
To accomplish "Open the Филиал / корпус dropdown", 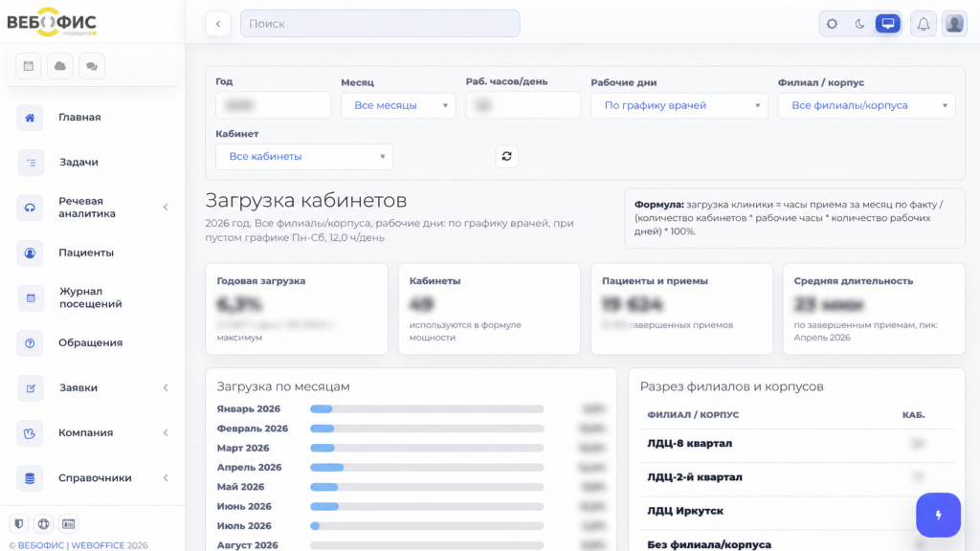I will pos(866,105).
